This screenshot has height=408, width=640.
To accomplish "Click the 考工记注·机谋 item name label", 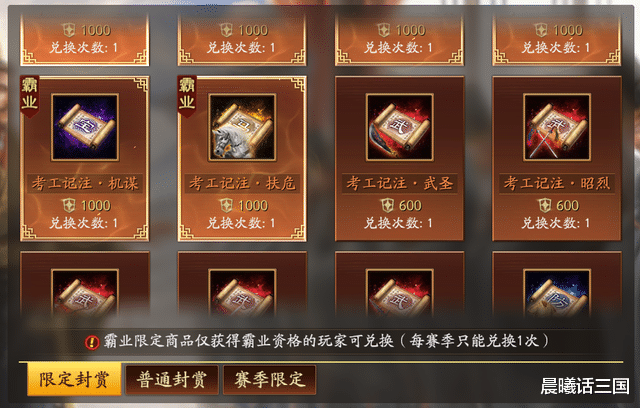I will click(85, 183).
